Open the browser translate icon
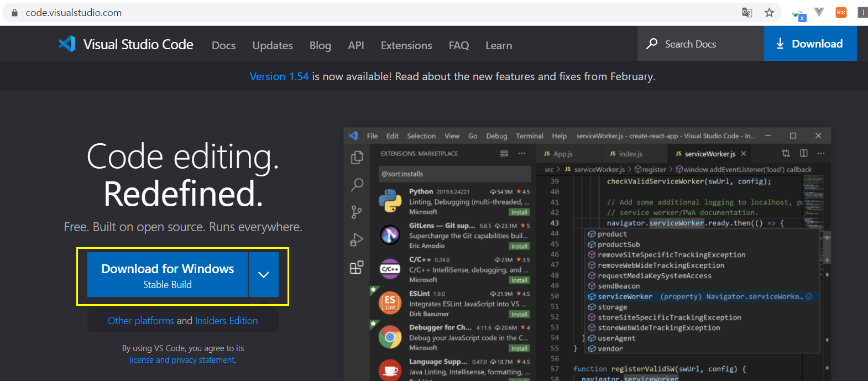868x381 pixels. [x=747, y=12]
